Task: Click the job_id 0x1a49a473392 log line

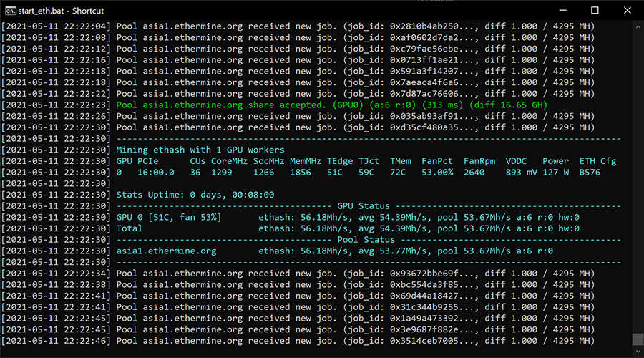Action: tap(298, 318)
